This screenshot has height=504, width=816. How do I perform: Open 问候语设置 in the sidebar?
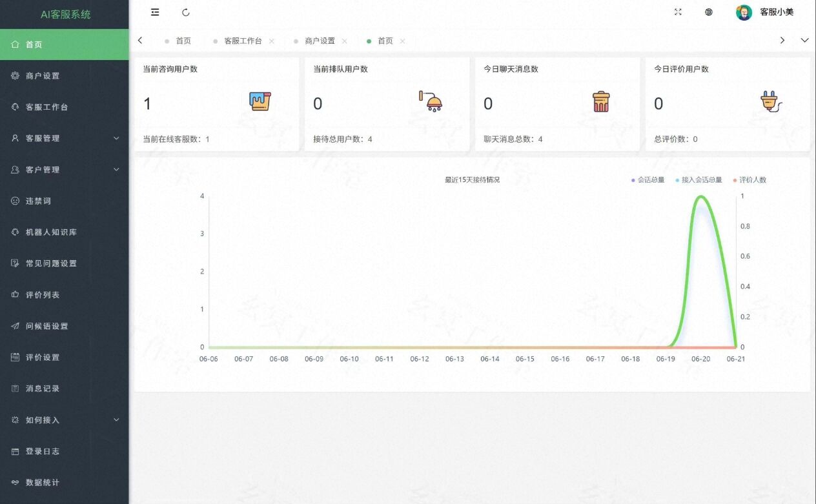click(65, 326)
